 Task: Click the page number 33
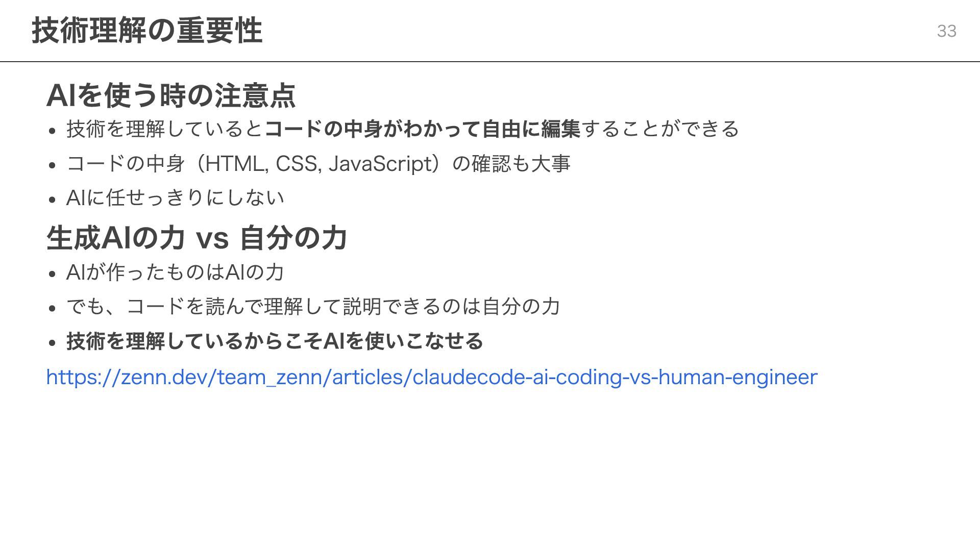point(946,31)
